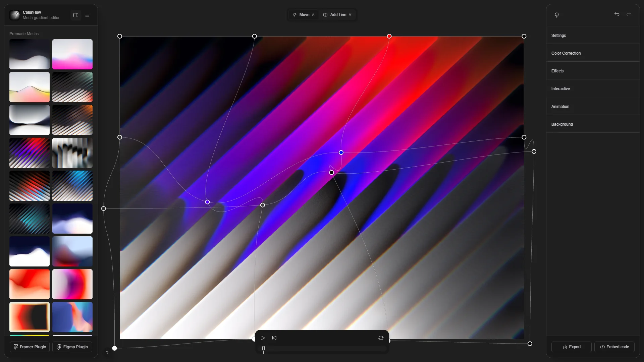Pick the cyan-blue diagonal striped mesh
The width and height of the screenshot is (644, 362).
(x=72, y=186)
